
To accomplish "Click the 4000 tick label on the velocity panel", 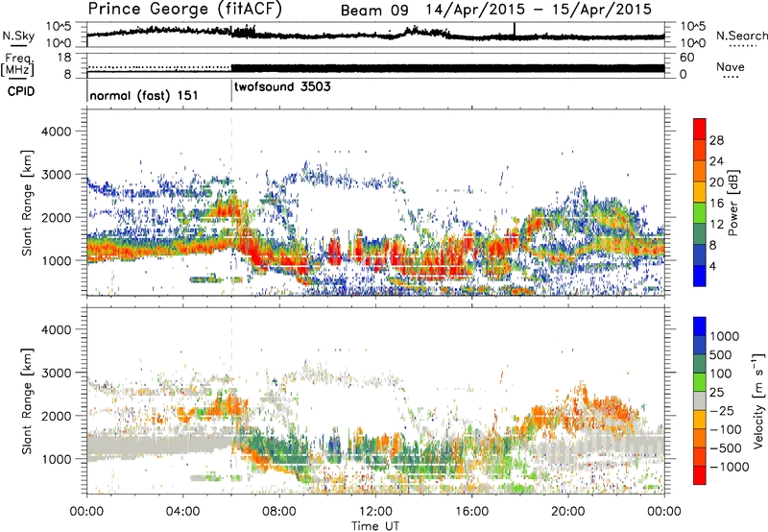I will 56,329.
